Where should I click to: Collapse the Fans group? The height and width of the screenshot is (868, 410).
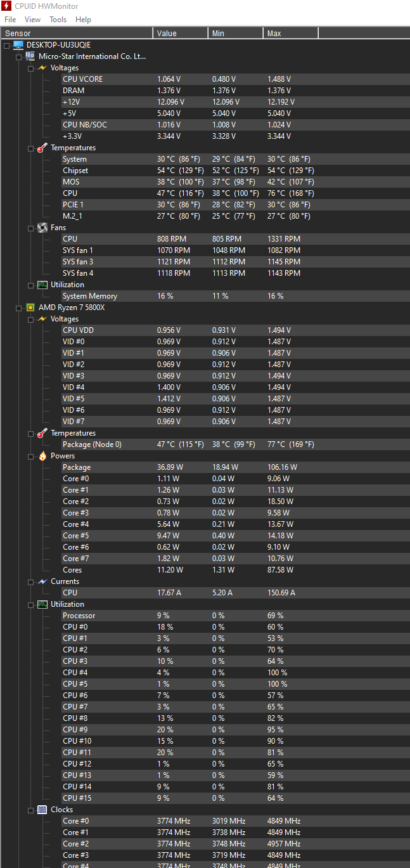coord(30,228)
